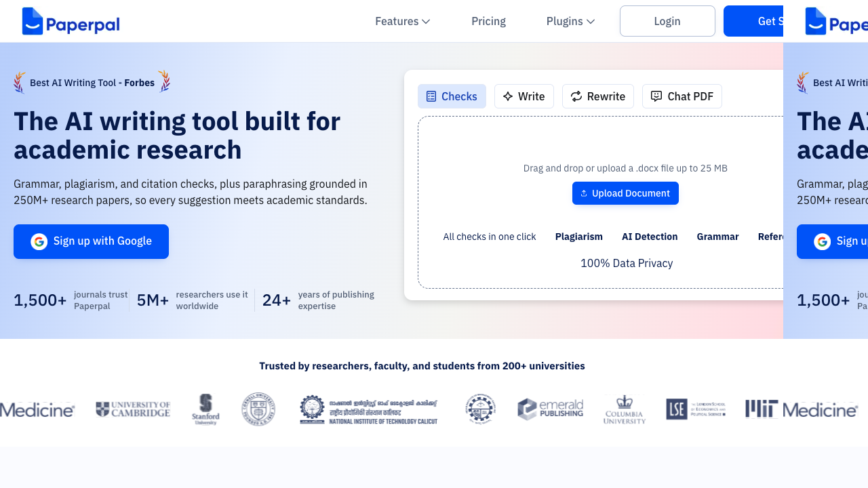Select the Grammar check label
Screen dimensions: 868x488
pos(717,237)
